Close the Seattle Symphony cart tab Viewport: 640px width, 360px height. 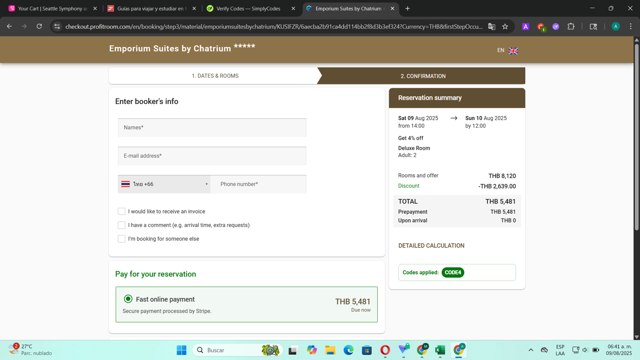95,8
